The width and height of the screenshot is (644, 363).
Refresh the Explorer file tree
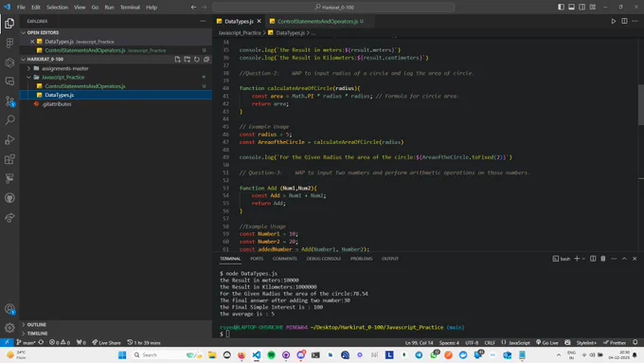(x=197, y=59)
